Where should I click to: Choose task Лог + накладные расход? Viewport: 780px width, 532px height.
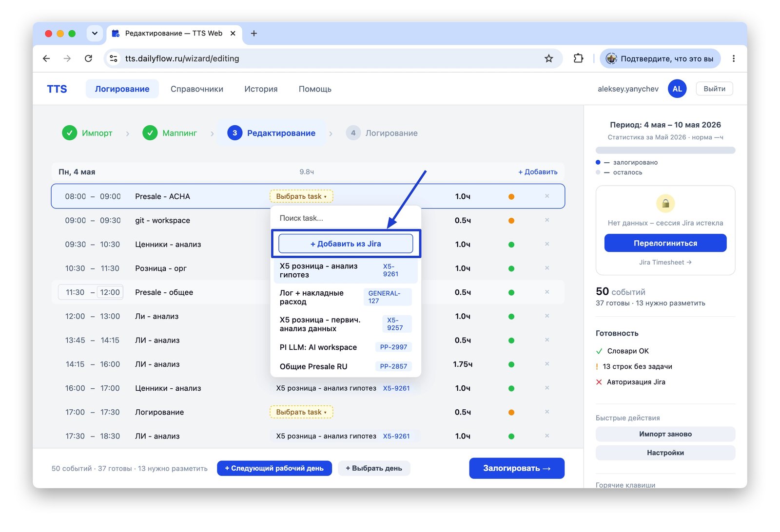(346, 297)
